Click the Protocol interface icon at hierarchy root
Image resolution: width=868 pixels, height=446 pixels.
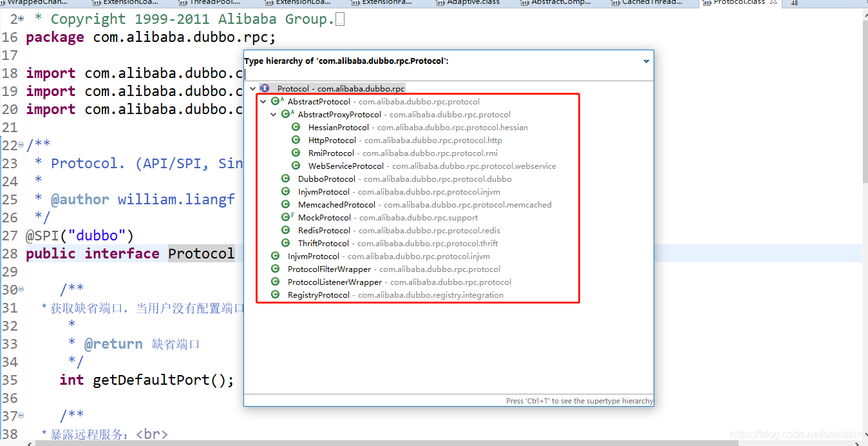265,88
